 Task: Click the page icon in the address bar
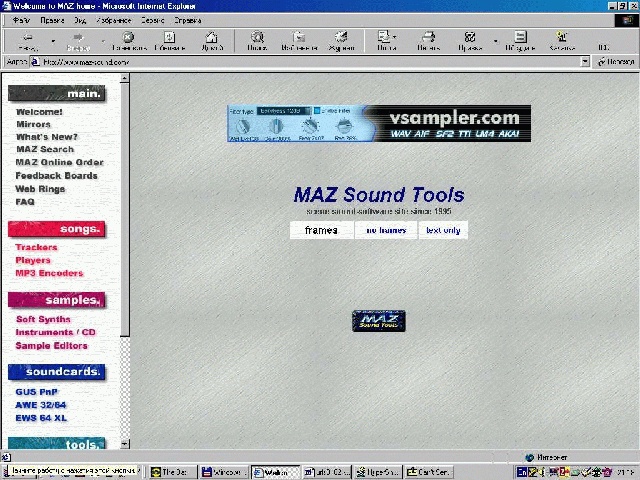click(x=36, y=62)
